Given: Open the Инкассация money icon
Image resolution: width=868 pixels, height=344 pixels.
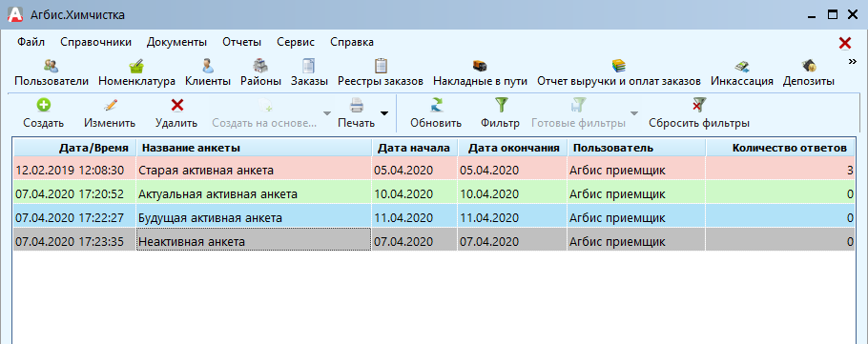Looking at the screenshot, I should click(x=742, y=72).
